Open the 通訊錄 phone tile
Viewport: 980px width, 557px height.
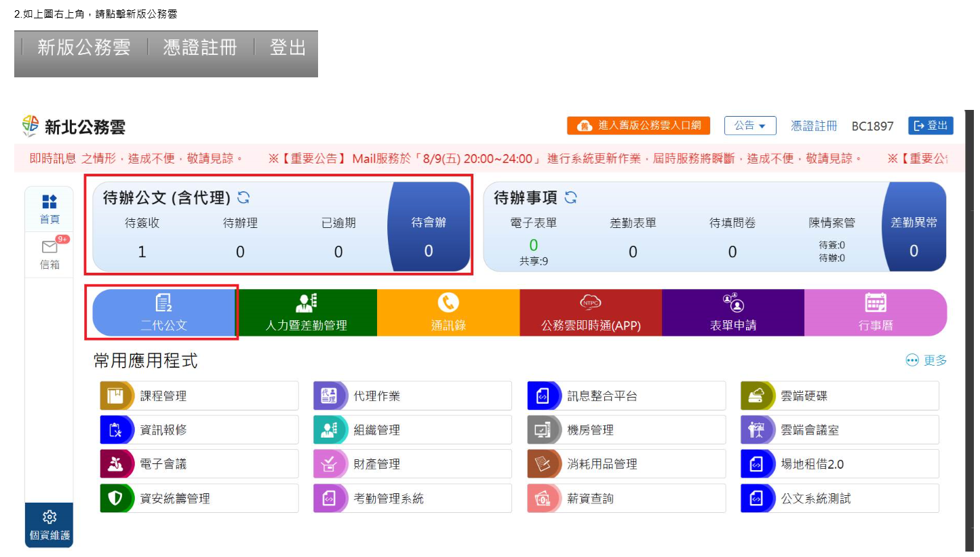448,313
